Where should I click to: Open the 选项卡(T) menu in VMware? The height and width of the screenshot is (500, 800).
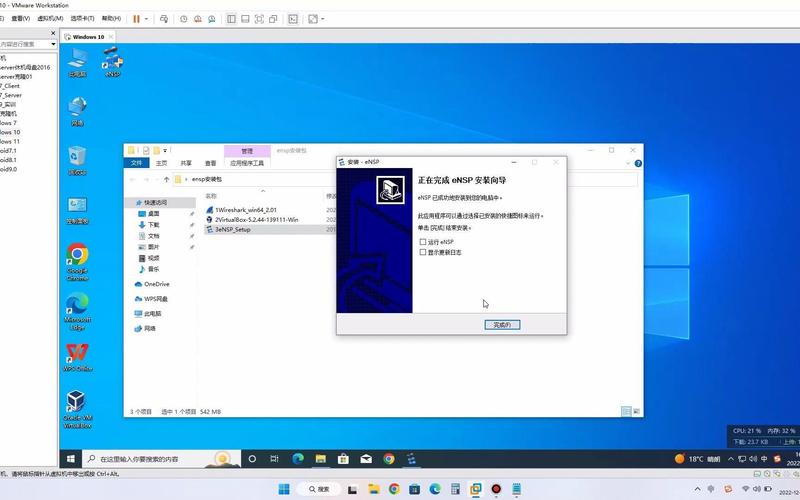click(x=82, y=18)
